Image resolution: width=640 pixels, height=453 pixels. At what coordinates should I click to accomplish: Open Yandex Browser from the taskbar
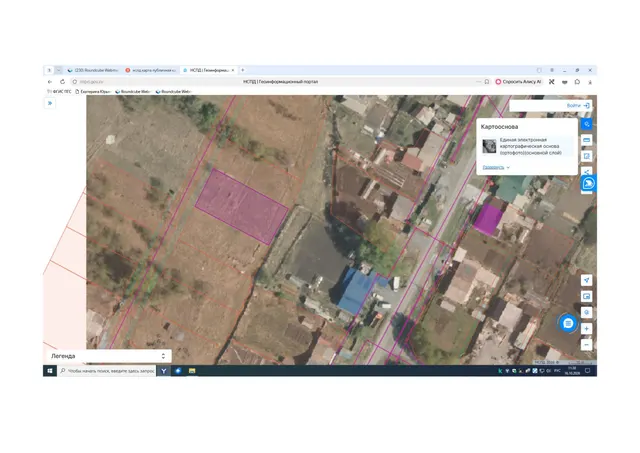tap(164, 371)
